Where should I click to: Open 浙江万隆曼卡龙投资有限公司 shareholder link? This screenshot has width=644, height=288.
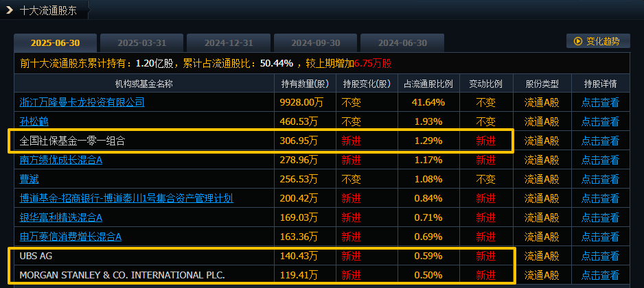pyautogui.click(x=82, y=102)
